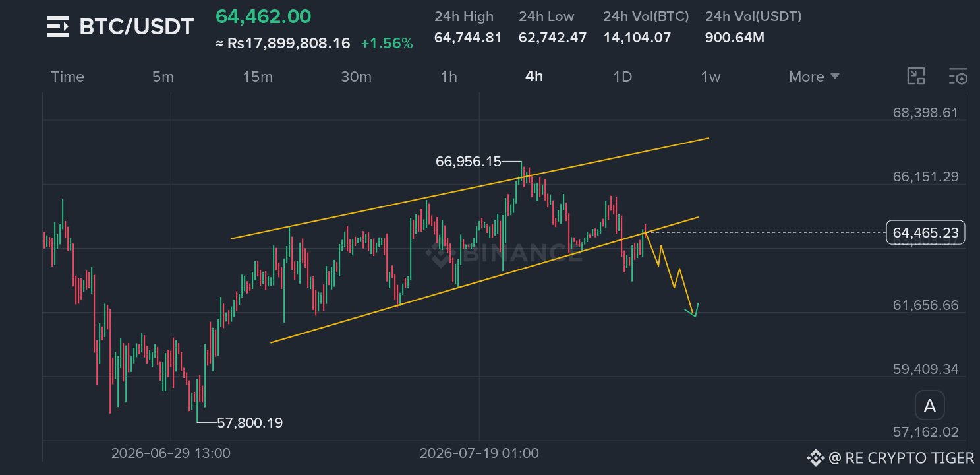Open the BTC/USDT pair selector
The width and height of the screenshot is (980, 475).
tap(136, 27)
